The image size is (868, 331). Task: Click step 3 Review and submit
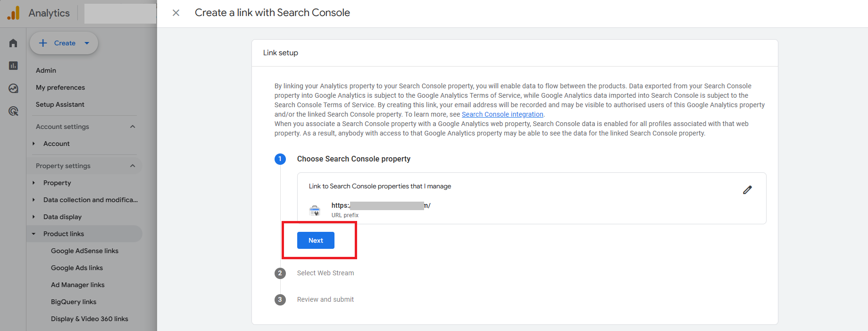point(325,299)
